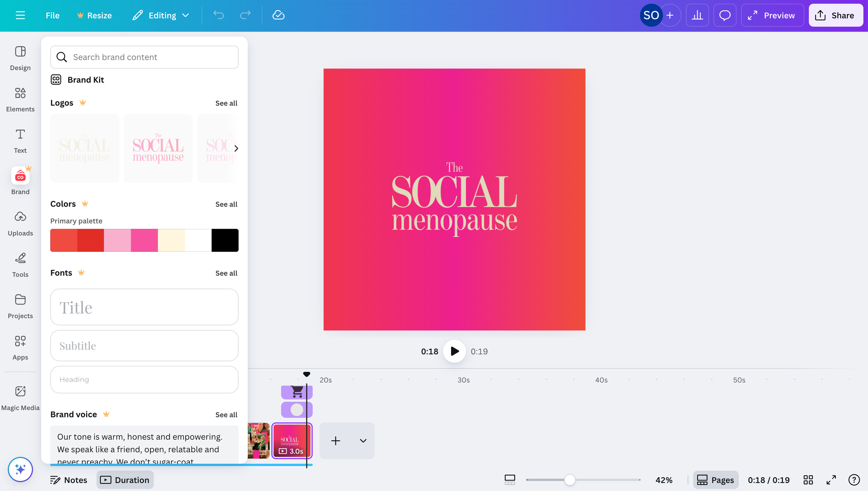
Task: Open the help question mark icon
Action: pos(854,480)
